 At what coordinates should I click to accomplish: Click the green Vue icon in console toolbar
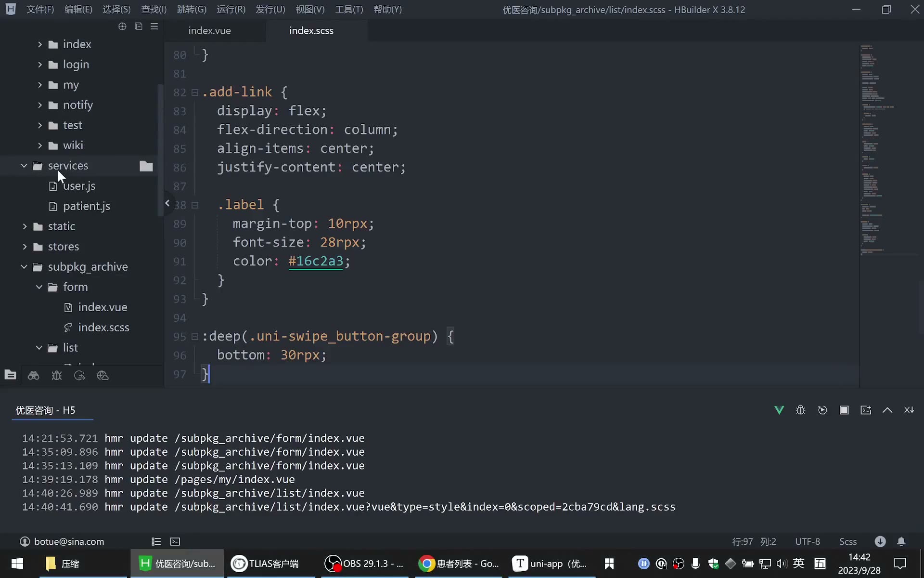coord(779,410)
